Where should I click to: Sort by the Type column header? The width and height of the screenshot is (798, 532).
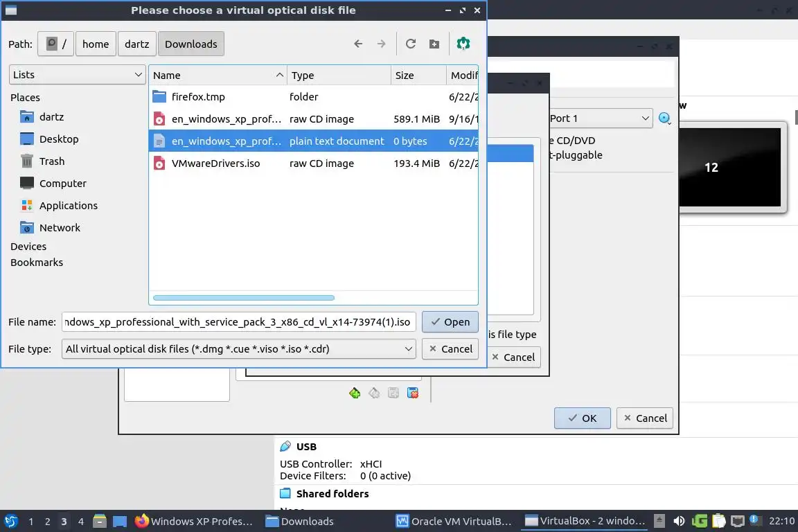point(339,76)
